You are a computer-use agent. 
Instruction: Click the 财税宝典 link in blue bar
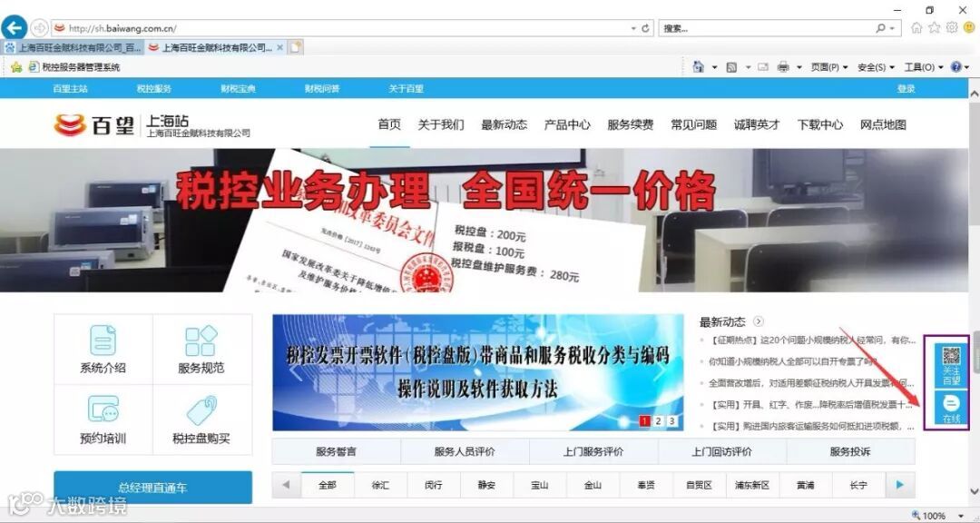tap(238, 89)
